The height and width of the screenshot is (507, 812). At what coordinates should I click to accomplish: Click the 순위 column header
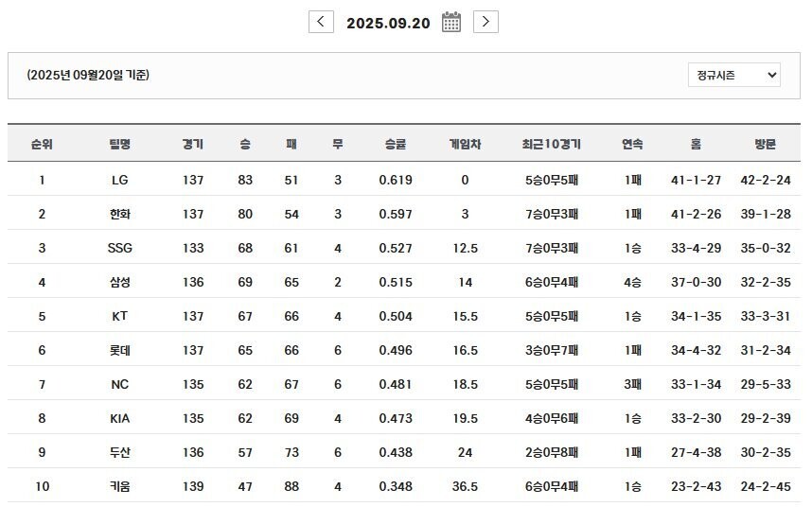(42, 144)
